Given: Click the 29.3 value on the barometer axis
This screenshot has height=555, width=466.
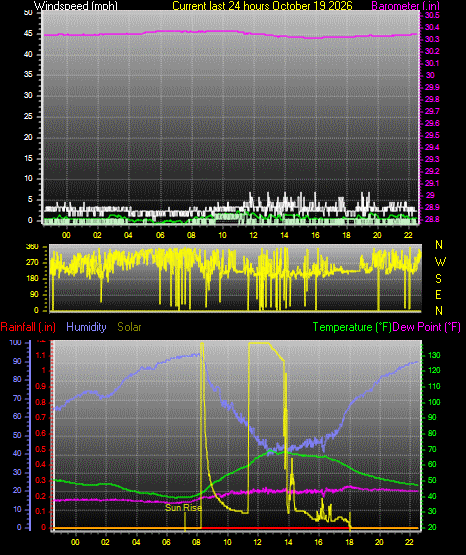Looking at the screenshot, I should [x=432, y=159].
